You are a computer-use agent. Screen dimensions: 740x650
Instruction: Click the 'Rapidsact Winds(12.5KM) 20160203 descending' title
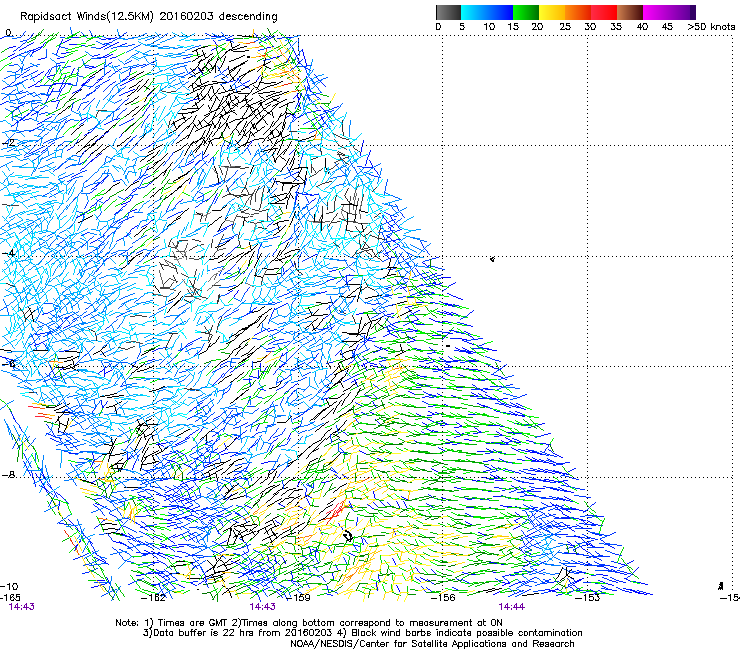pos(149,17)
